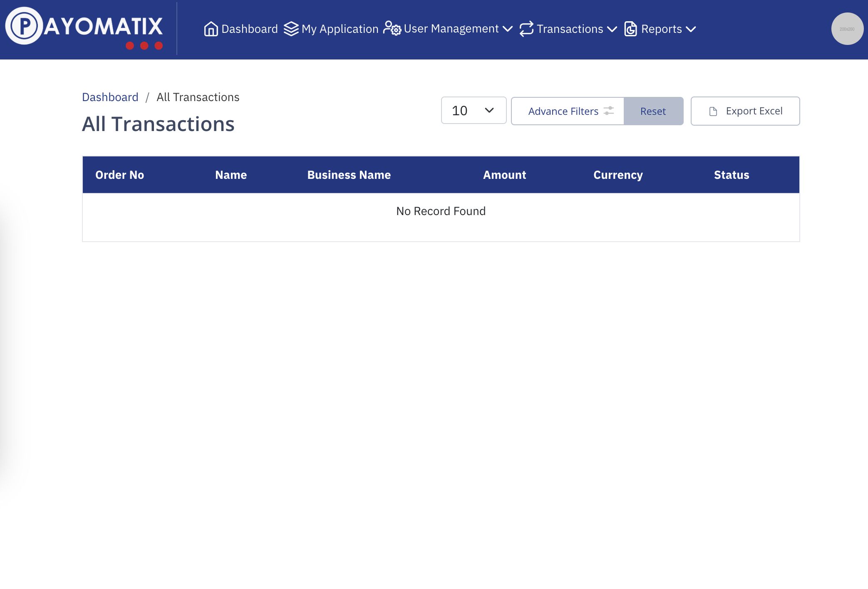Open the user avatar in the header
The width and height of the screenshot is (868, 589).
click(x=847, y=29)
